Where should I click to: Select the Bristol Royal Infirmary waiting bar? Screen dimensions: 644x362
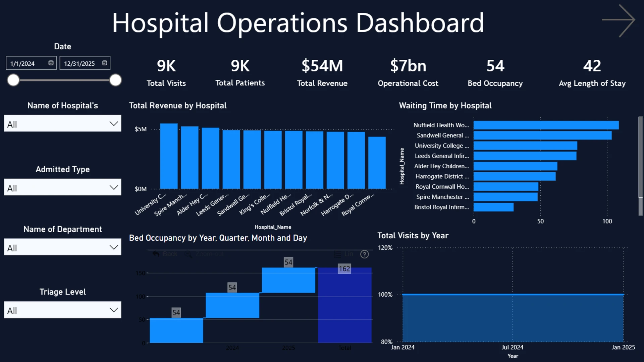click(x=493, y=207)
